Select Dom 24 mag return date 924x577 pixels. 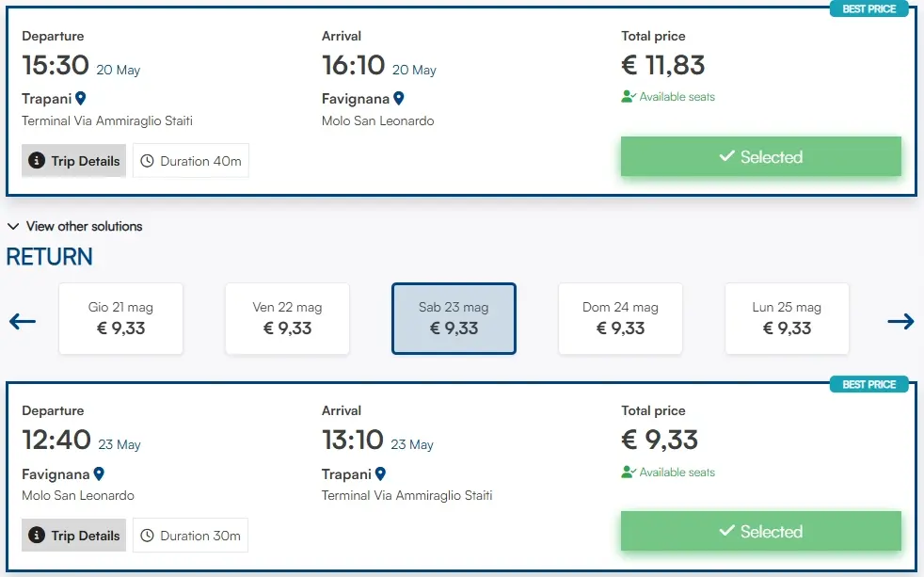tap(620, 318)
